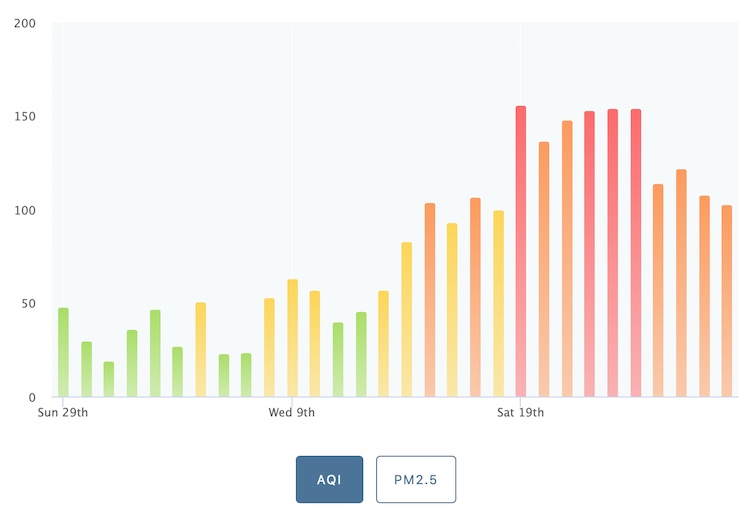Select the tallest red bar above Sat 19th
740x517 pixels.
pos(520,251)
